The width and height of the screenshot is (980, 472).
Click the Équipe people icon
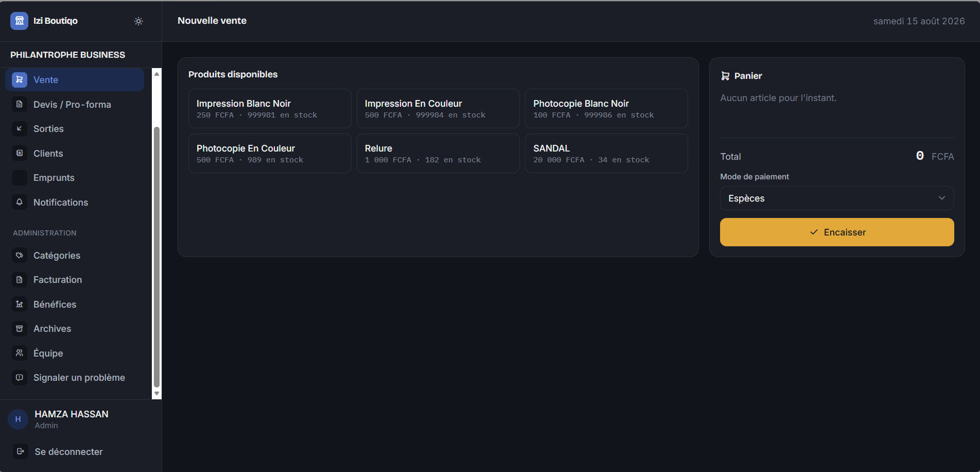(20, 353)
